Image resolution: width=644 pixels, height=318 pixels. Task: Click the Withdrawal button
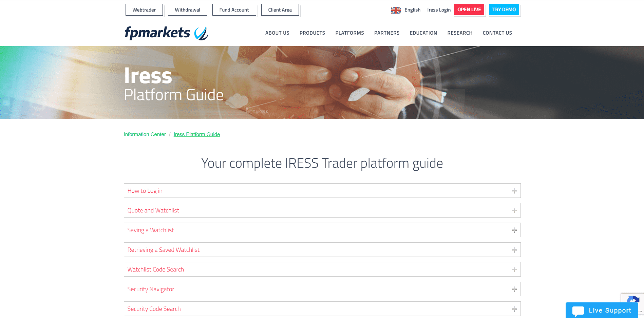tap(188, 10)
